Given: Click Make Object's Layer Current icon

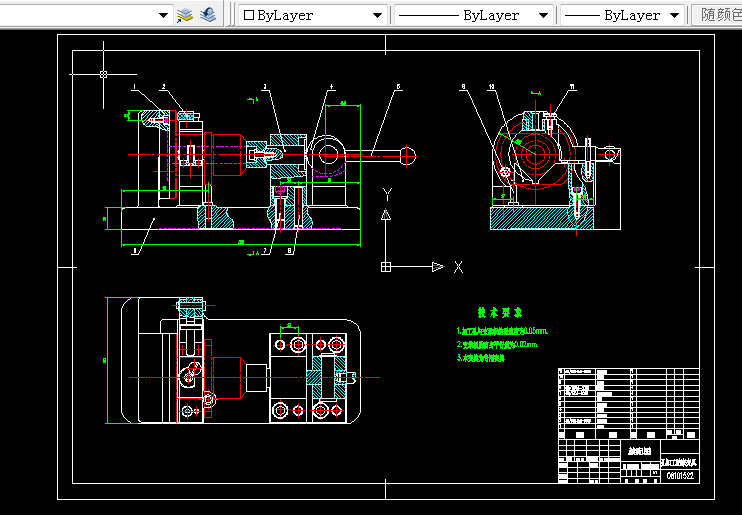Looking at the screenshot, I should point(185,15).
